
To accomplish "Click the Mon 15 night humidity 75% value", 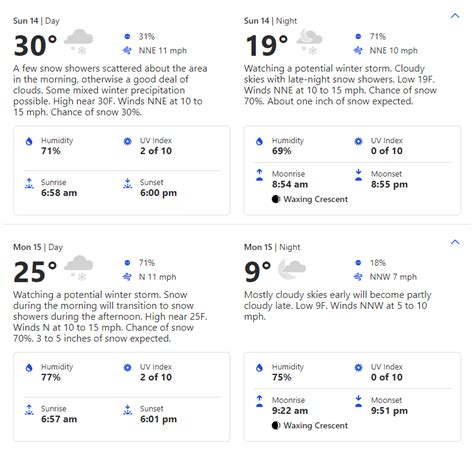I will tap(282, 377).
